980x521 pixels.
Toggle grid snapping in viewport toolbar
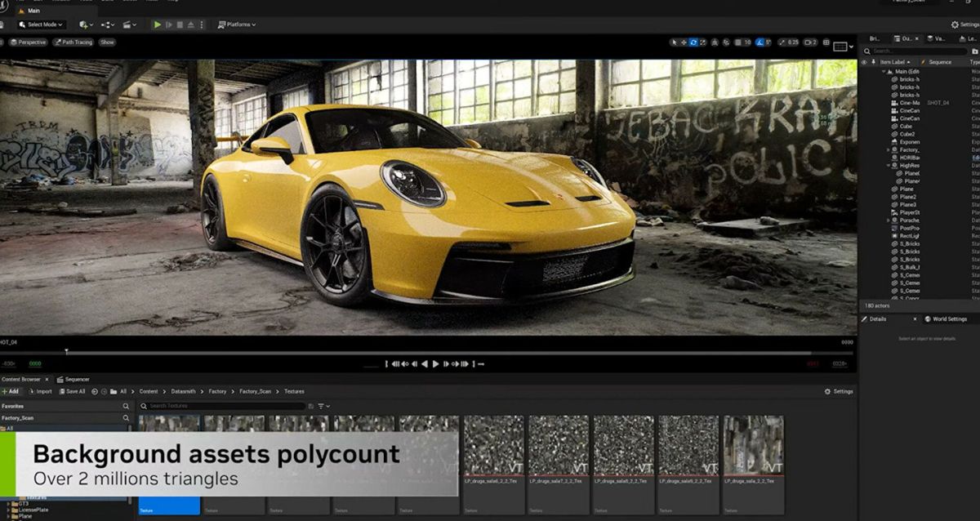pos(738,42)
